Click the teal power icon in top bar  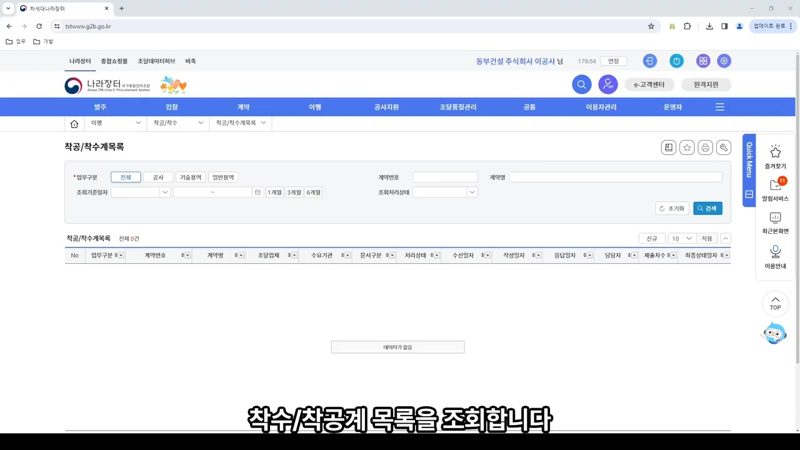pyautogui.click(x=677, y=61)
